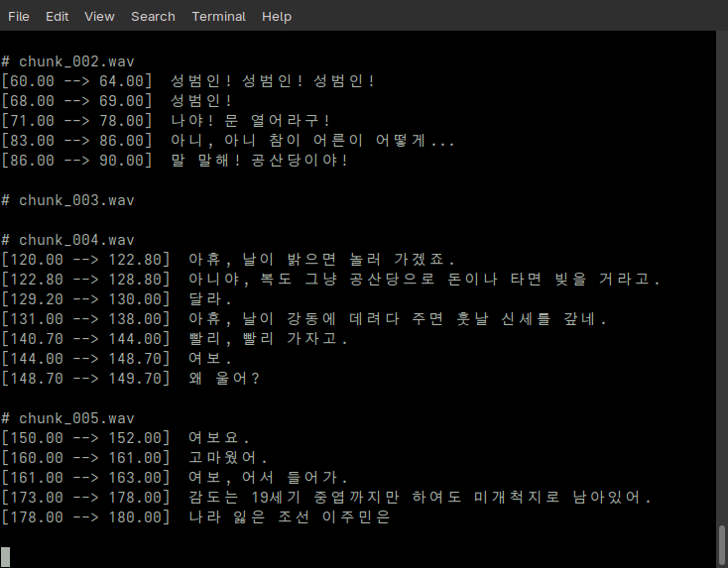Viewport: 728px width, 568px height.
Task: Click the timestamp '[161.00 --> 163.00]'
Action: [85, 478]
